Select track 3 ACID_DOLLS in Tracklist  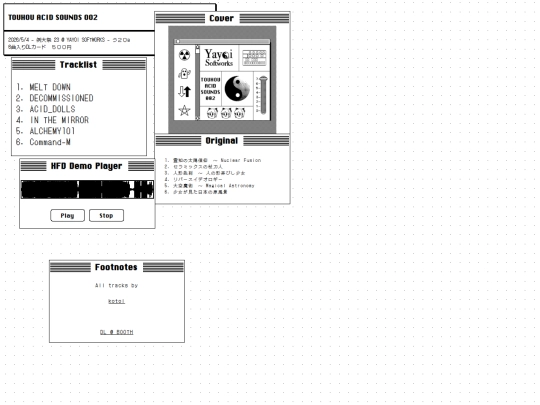tap(45, 109)
